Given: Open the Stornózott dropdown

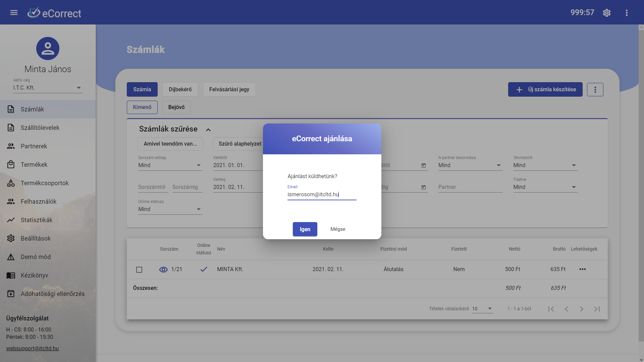Looking at the screenshot, I should (x=545, y=165).
